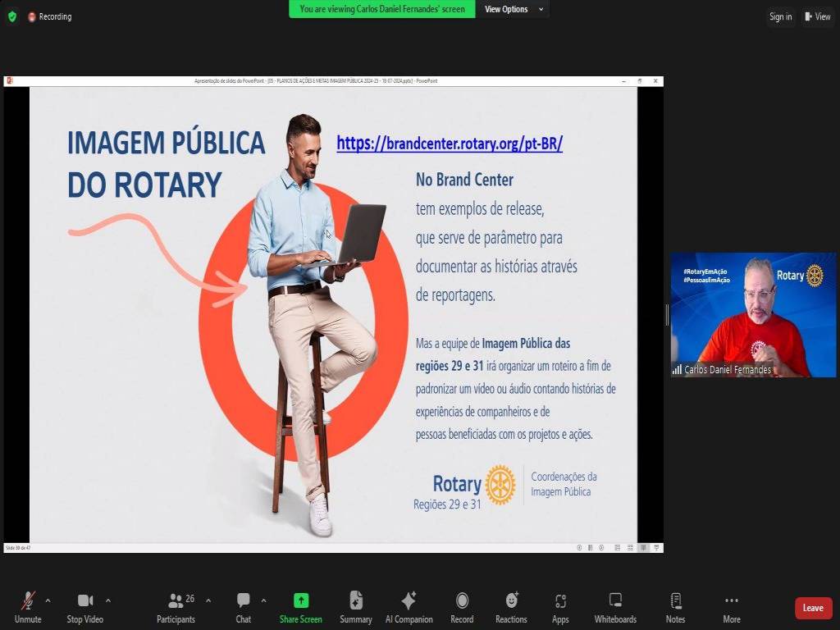Expand video options arrow beside Stop Video
The image size is (840, 630).
pos(108,600)
